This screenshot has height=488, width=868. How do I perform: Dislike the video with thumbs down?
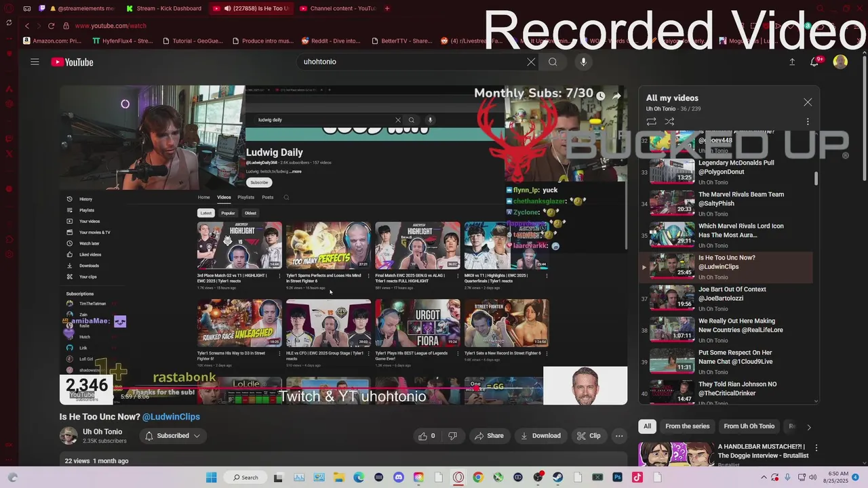(x=452, y=436)
